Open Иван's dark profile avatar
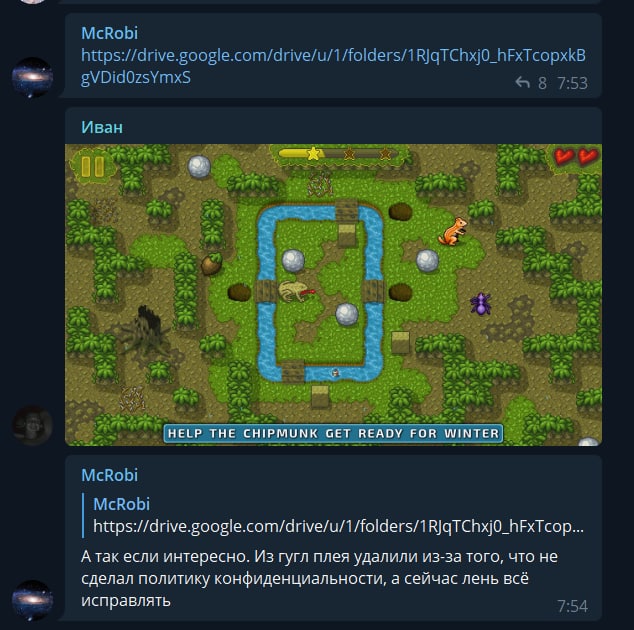 pos(32,425)
